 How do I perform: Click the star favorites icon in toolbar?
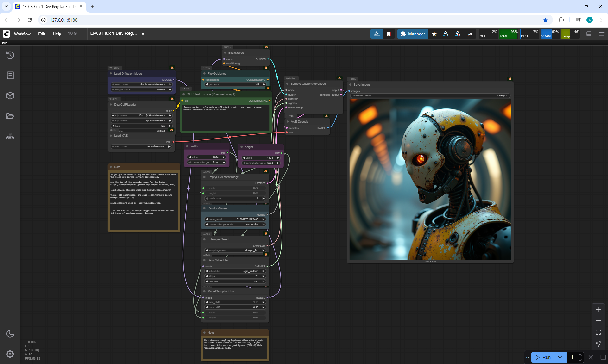click(434, 34)
